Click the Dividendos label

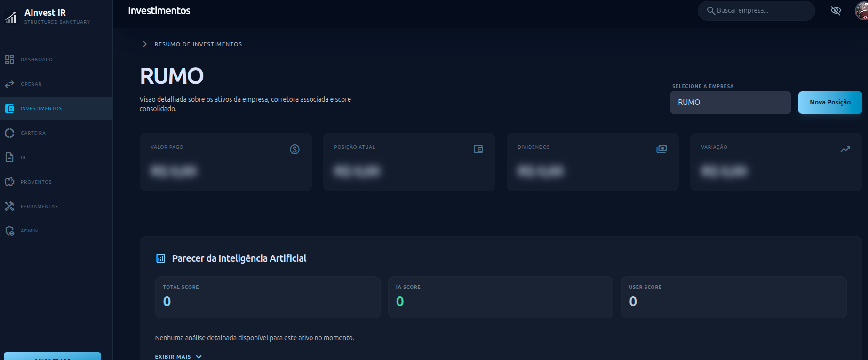click(x=534, y=147)
